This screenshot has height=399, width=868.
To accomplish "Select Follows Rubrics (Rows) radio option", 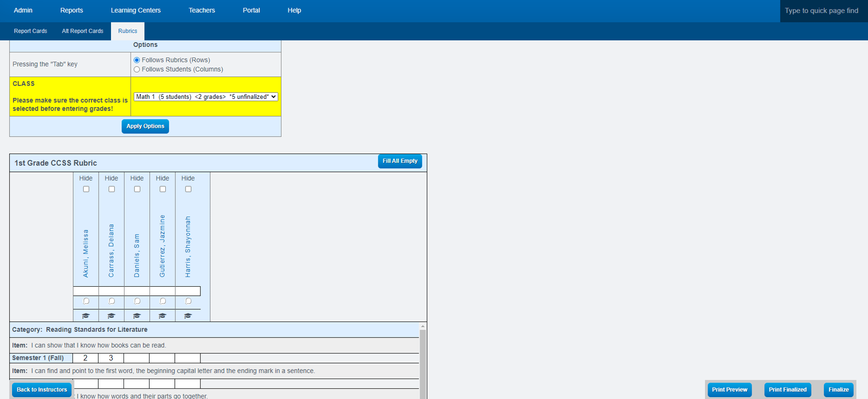I will (x=137, y=60).
